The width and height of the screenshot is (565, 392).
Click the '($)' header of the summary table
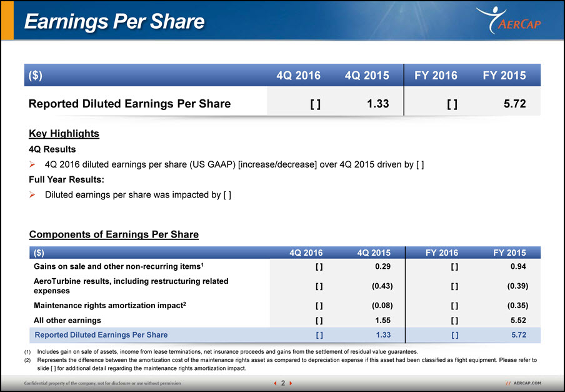click(x=35, y=75)
